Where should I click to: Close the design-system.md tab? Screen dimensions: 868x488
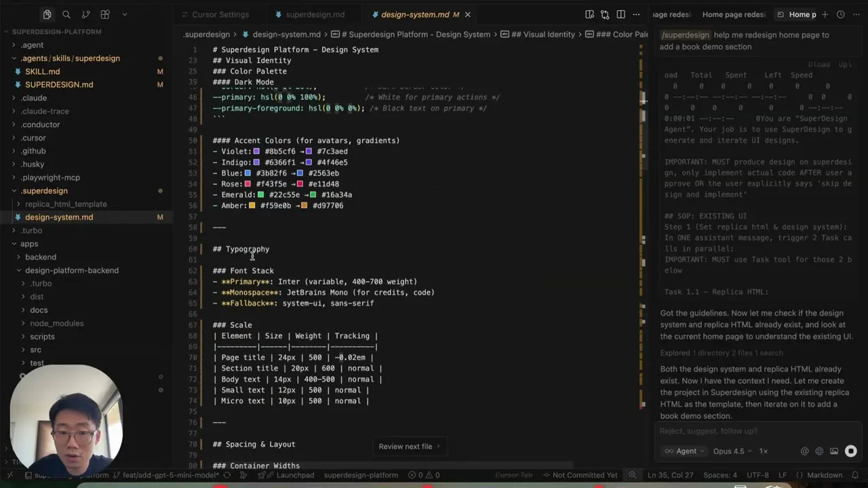[x=467, y=14]
